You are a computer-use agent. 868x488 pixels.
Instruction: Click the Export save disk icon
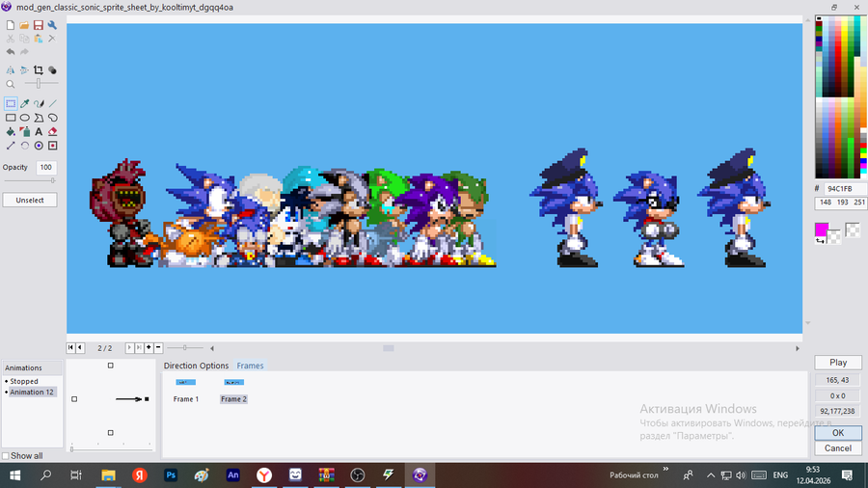click(x=39, y=25)
